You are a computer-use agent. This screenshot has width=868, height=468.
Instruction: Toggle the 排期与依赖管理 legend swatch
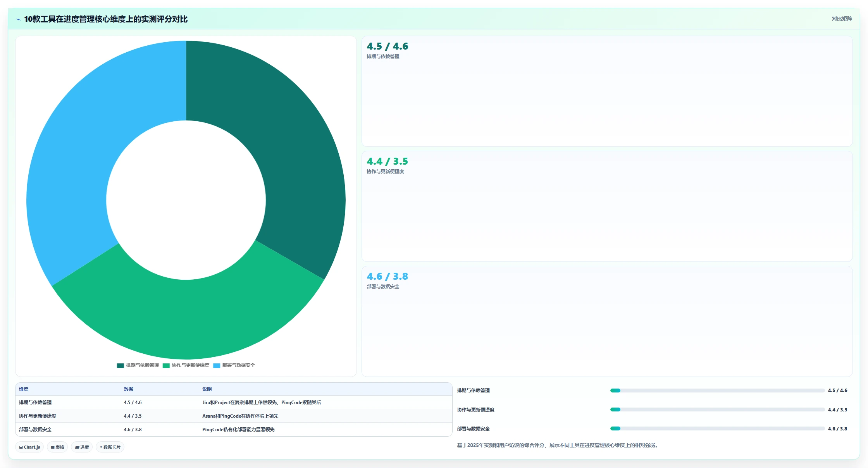point(121,365)
